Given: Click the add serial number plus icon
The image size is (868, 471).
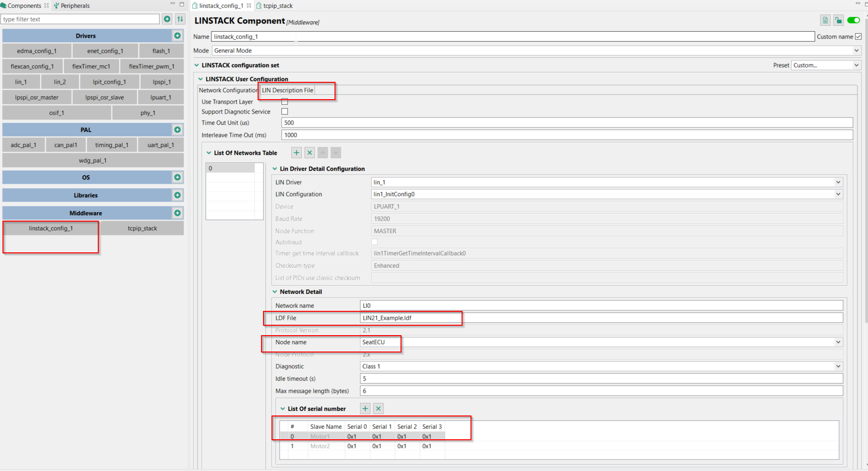Looking at the screenshot, I should [365, 408].
